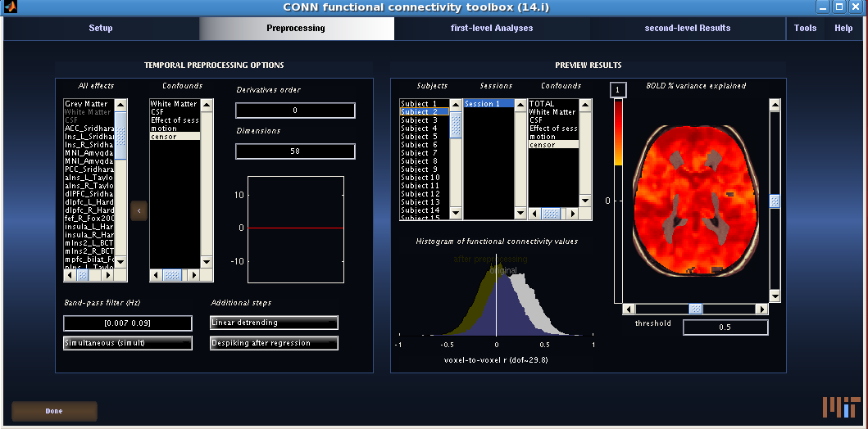
Task: Select motion in the left Confounds list
Action: tap(164, 129)
